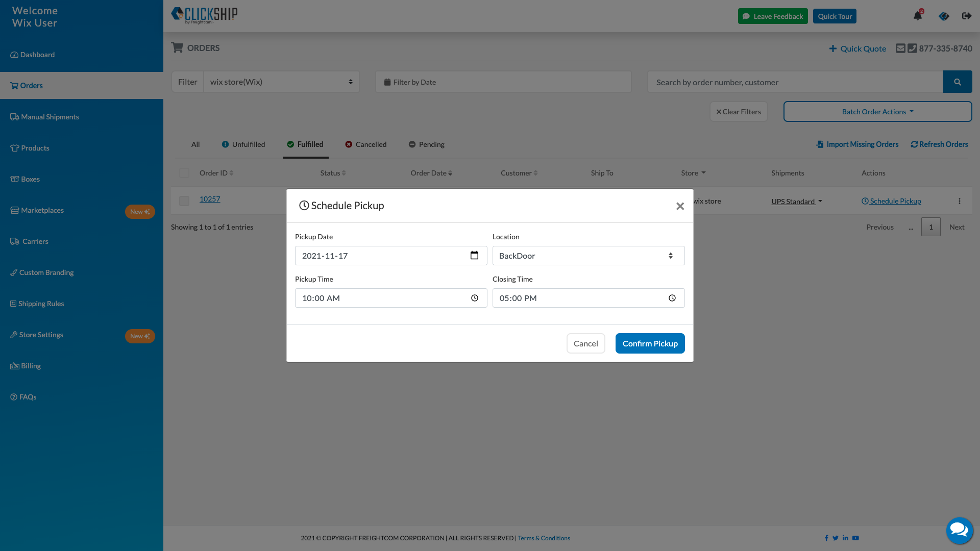Viewport: 980px width, 551px height.
Task: Check the select-all checkbox in table header
Action: (184, 173)
